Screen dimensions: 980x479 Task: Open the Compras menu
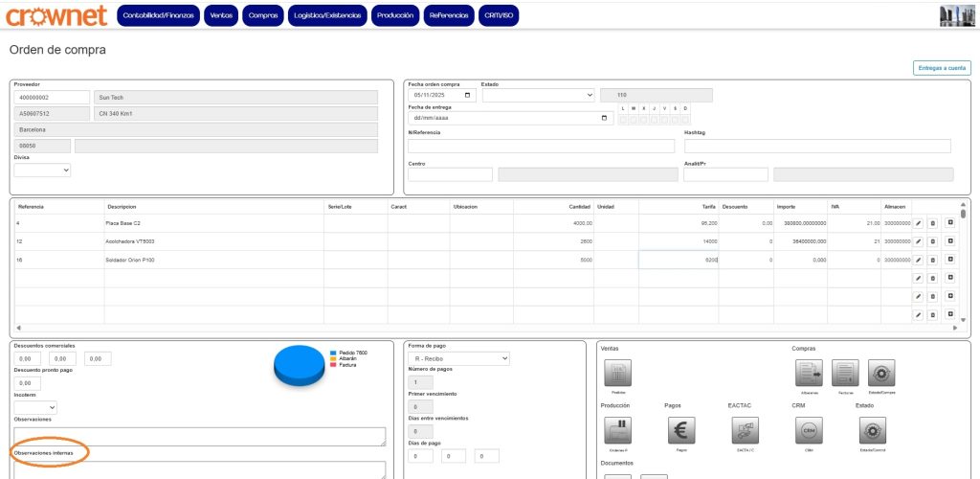[263, 16]
